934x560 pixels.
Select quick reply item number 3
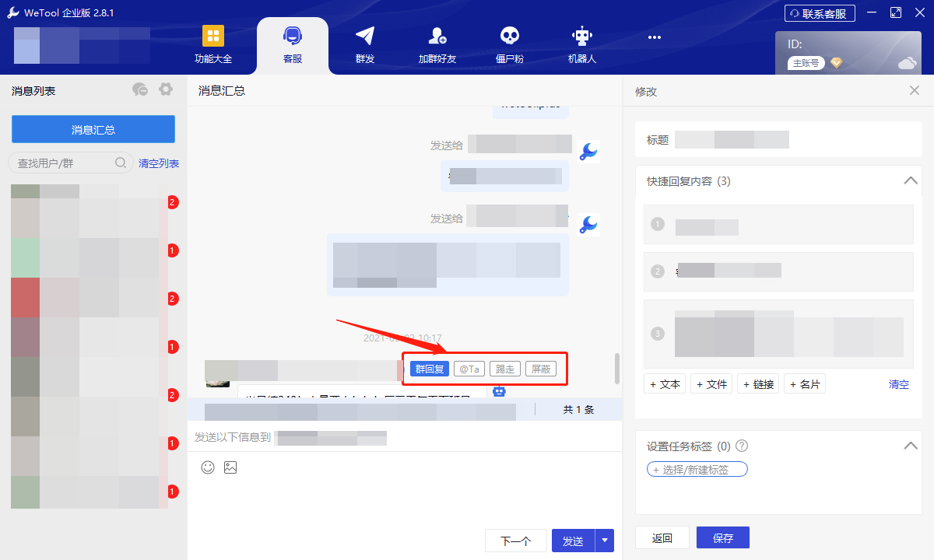(778, 334)
